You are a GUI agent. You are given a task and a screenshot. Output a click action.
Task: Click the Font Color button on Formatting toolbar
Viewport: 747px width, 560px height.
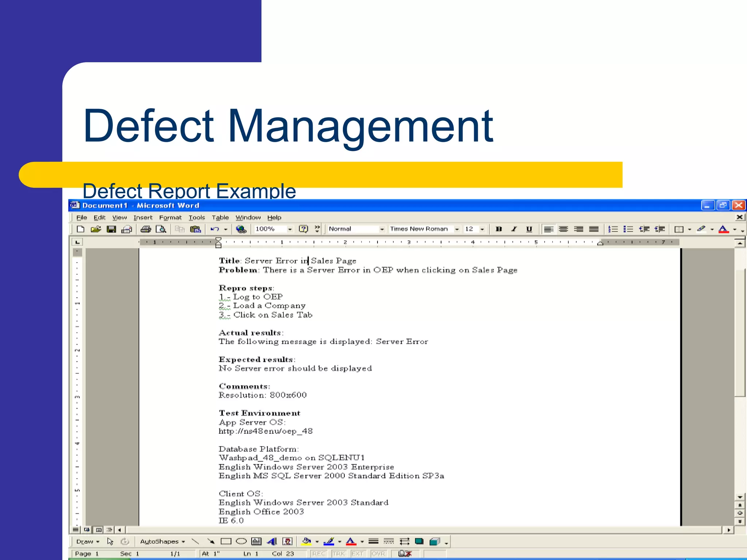[723, 229]
